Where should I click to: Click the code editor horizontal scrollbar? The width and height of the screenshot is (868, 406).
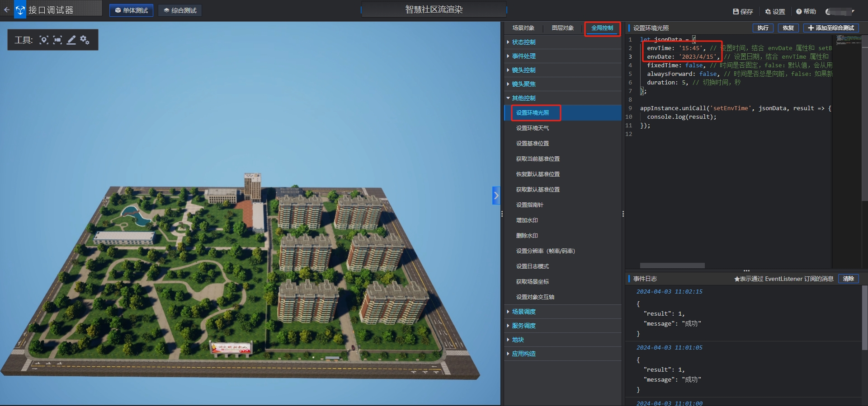(x=672, y=266)
